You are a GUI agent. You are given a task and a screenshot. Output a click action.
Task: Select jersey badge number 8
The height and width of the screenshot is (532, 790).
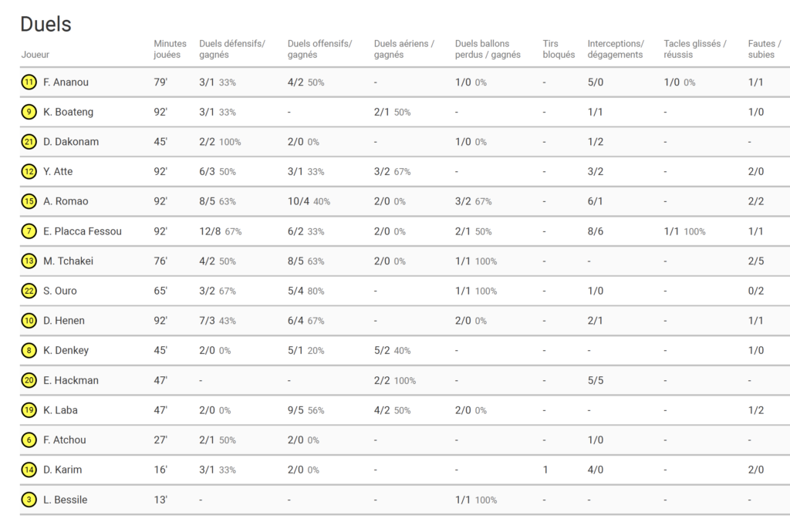(29, 350)
